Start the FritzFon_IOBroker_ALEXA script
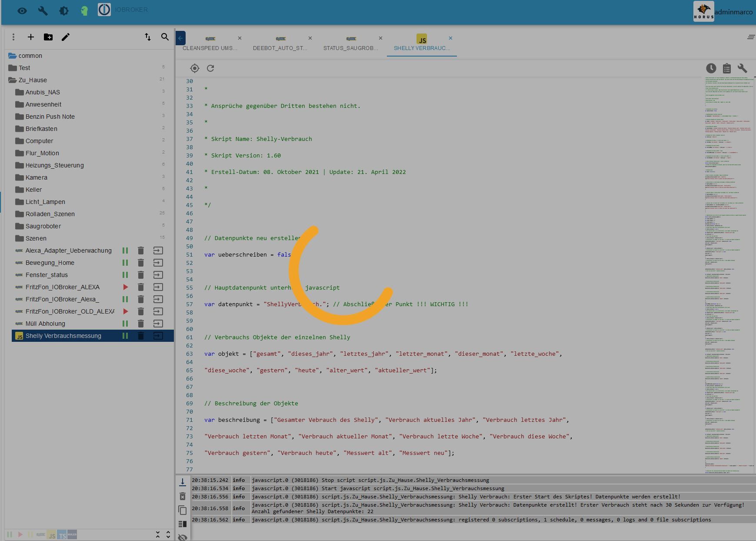The height and width of the screenshot is (541, 756). (x=125, y=287)
